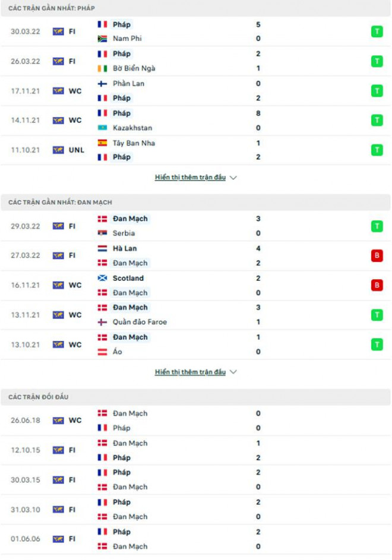The width and height of the screenshot is (392, 560).
Task: Toggle the green T badge beside Đan Mạch 3-0 Serbia
Action: (378, 226)
